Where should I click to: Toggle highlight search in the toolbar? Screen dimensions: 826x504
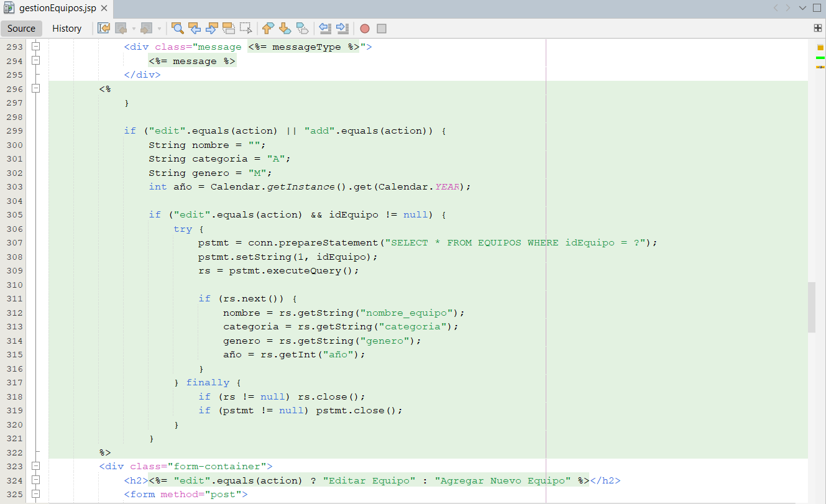pyautogui.click(x=229, y=29)
